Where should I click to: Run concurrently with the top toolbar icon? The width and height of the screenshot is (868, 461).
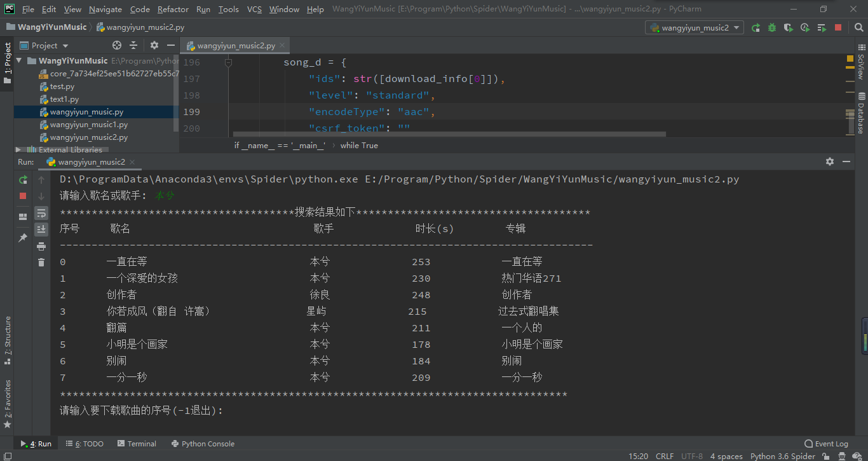[x=822, y=28]
